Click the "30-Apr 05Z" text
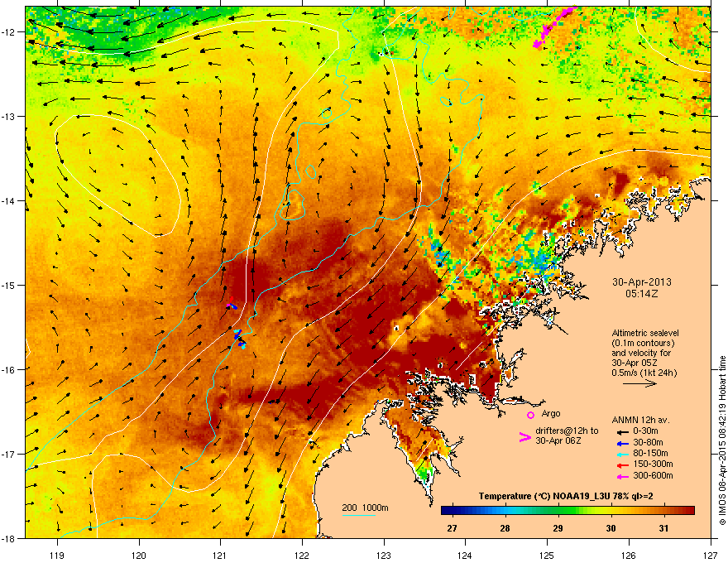The width and height of the screenshot is (728, 563). pyautogui.click(x=633, y=363)
